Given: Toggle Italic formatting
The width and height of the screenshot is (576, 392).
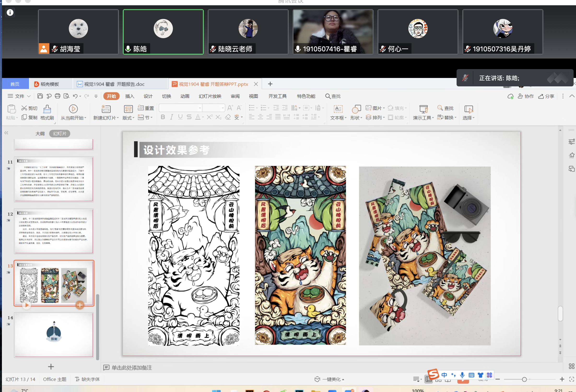Looking at the screenshot, I should pyautogui.click(x=171, y=117).
